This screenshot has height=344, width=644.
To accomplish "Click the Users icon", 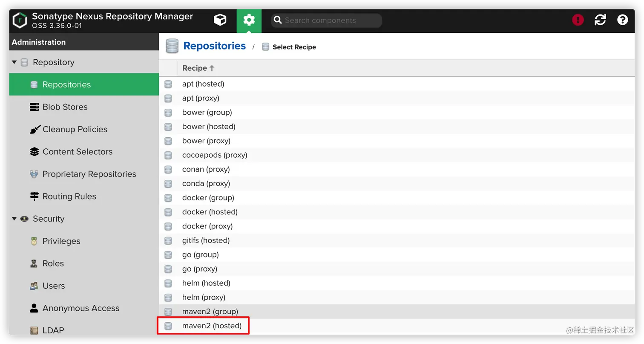I will pos(34,286).
